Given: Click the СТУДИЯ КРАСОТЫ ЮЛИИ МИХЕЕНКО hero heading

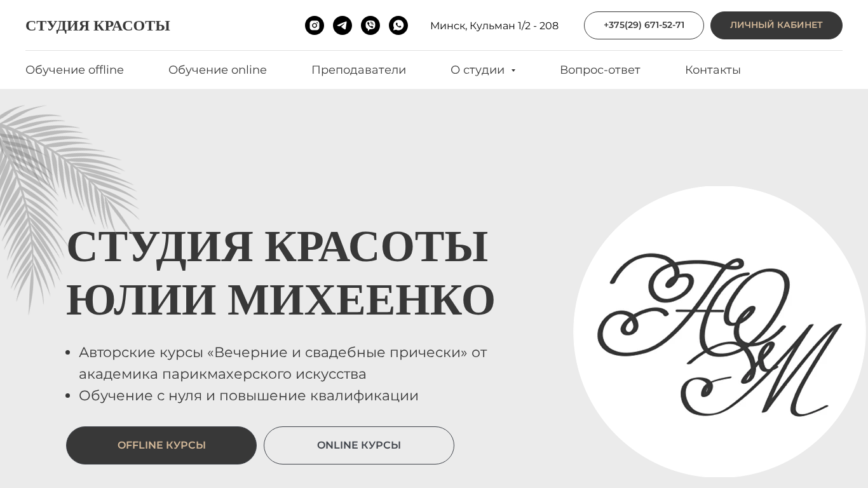Looking at the screenshot, I should (x=280, y=273).
